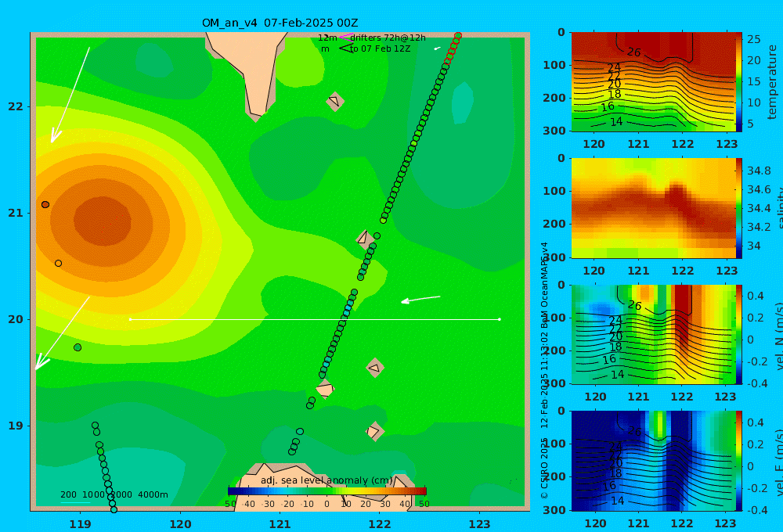Select the 'temperature' axis label
The height and width of the screenshot is (532, 783).
tap(772, 82)
